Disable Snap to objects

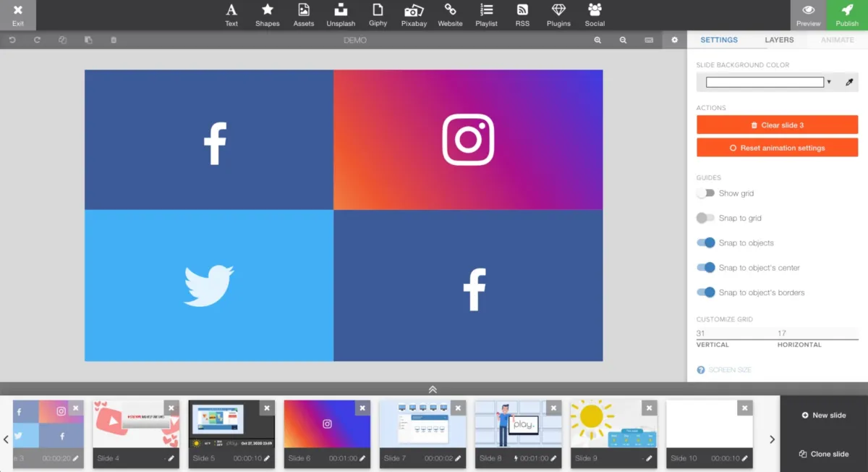706,243
